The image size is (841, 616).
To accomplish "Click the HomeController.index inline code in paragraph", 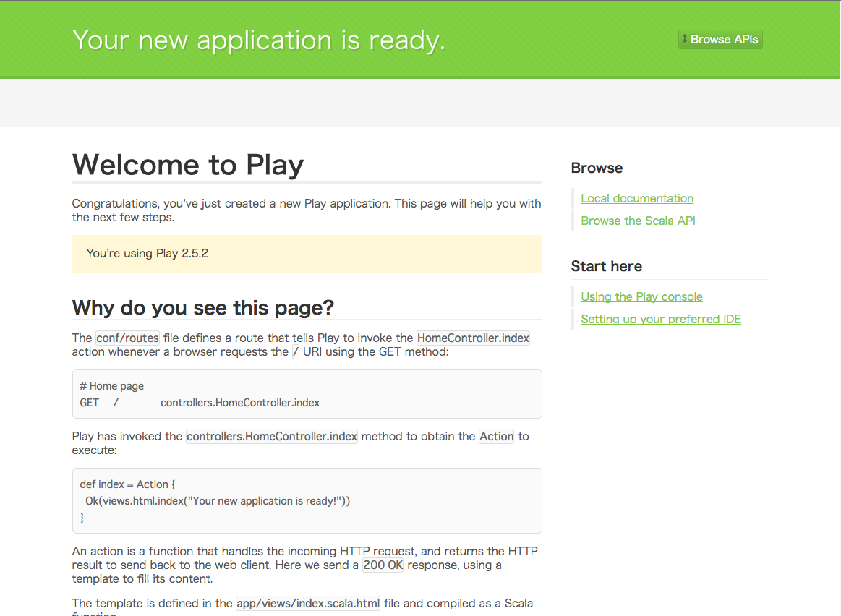I will pyautogui.click(x=473, y=338).
